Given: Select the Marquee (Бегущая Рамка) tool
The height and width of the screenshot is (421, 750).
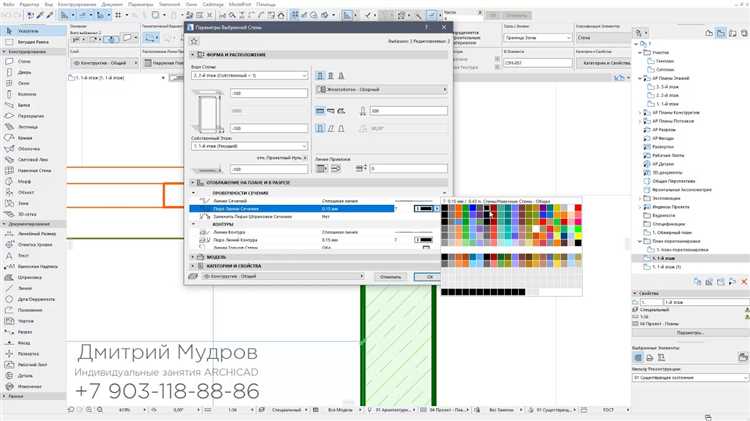Looking at the screenshot, I should point(33,42).
